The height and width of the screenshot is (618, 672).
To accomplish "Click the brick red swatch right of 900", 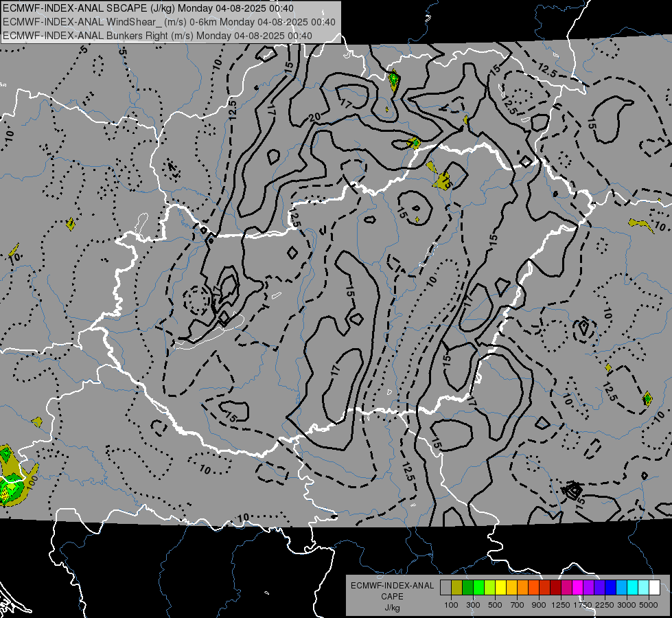I will point(545,588).
